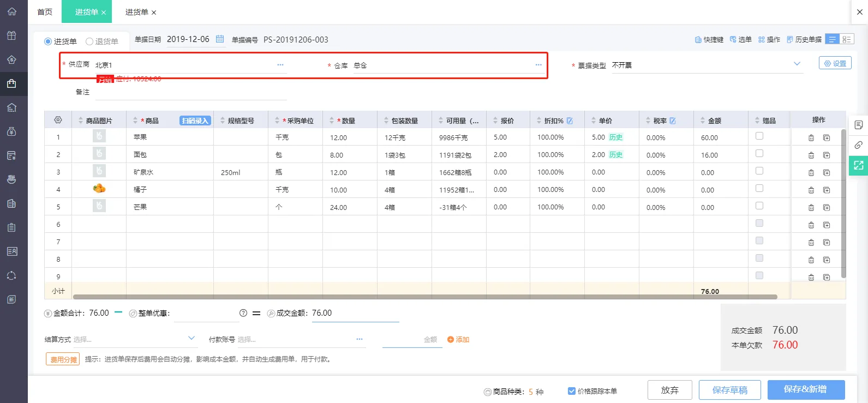Mark 矿泉水 as a gift item
This screenshot has width=868, height=403.
pyautogui.click(x=759, y=171)
